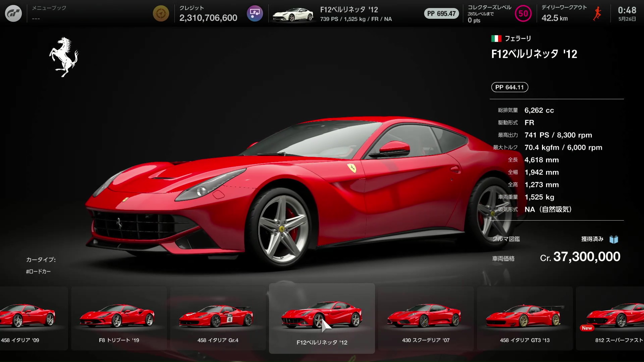The width and height of the screenshot is (644, 362).
Task: Click the フェラーリ manufacturer name
Action: pos(518,39)
